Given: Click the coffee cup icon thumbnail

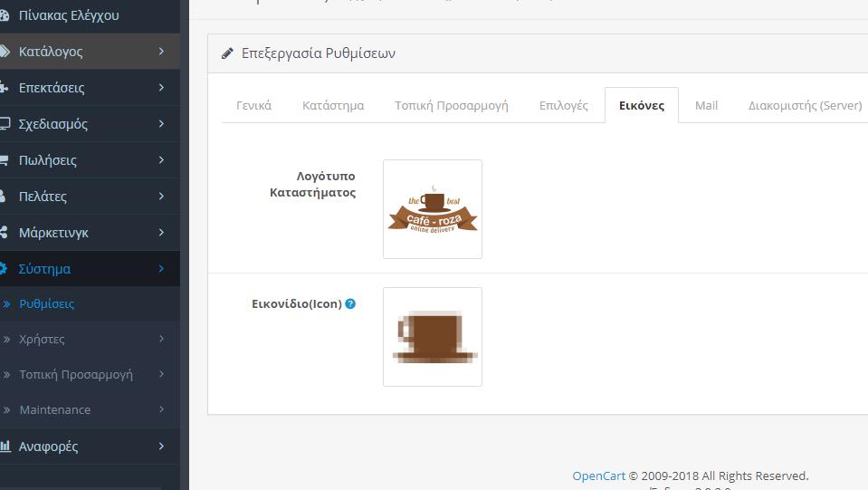Looking at the screenshot, I should (x=433, y=337).
